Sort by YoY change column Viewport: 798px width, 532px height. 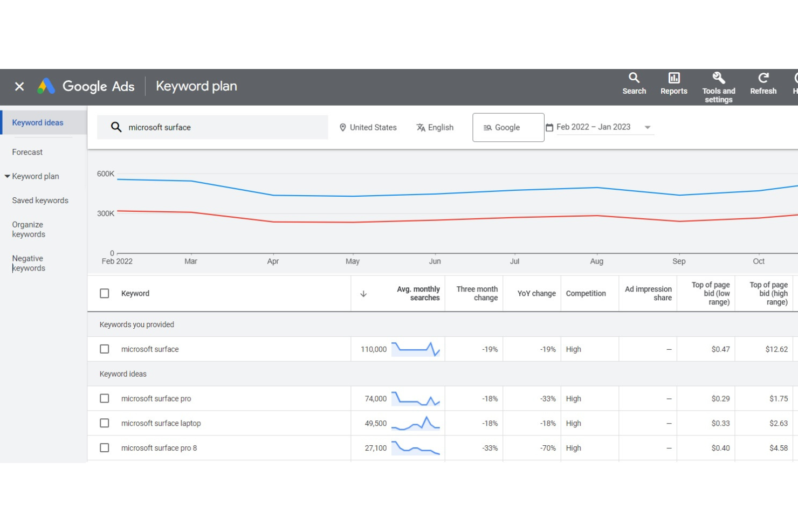[536, 294]
